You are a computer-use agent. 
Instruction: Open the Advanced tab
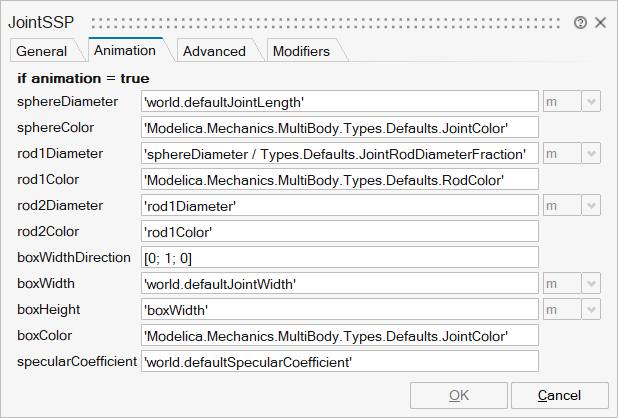(x=214, y=51)
